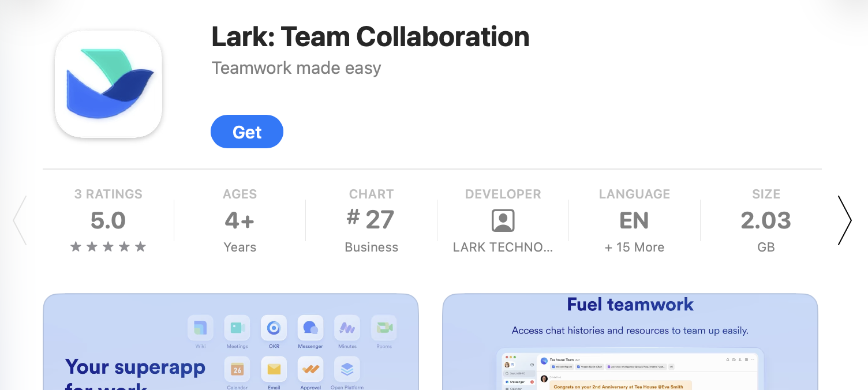This screenshot has width=868, height=390.
Task: Open the Your superapp for work screenshot
Action: pyautogui.click(x=231, y=342)
